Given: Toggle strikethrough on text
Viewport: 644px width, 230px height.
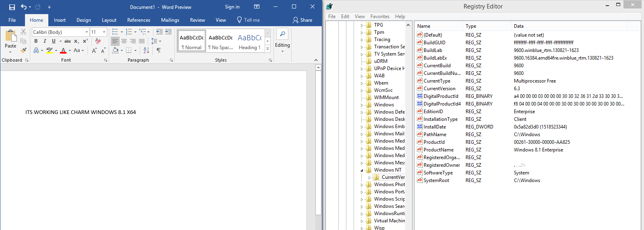Looking at the screenshot, I should point(68,41).
